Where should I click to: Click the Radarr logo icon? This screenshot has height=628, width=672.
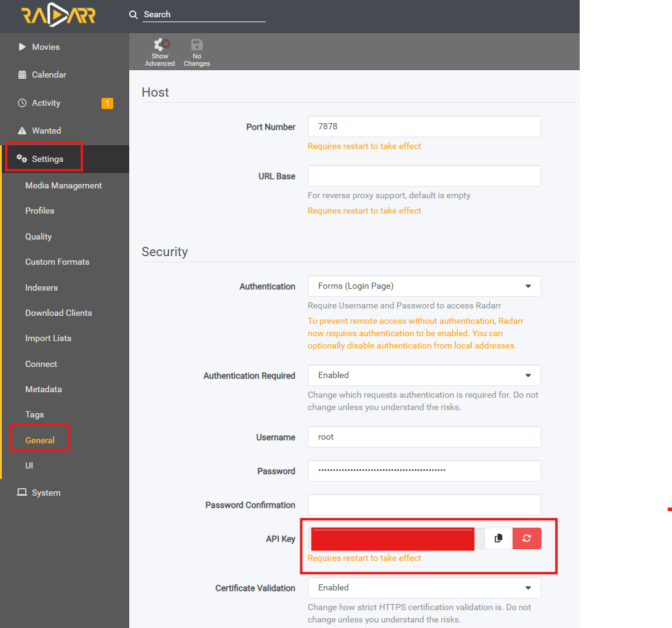coord(58,15)
